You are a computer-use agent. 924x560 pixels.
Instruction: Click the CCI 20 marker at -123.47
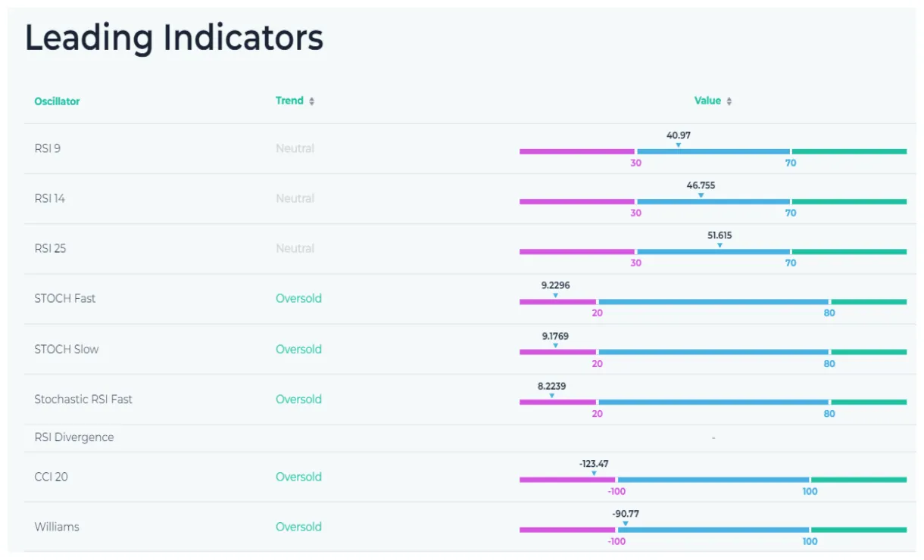click(594, 471)
